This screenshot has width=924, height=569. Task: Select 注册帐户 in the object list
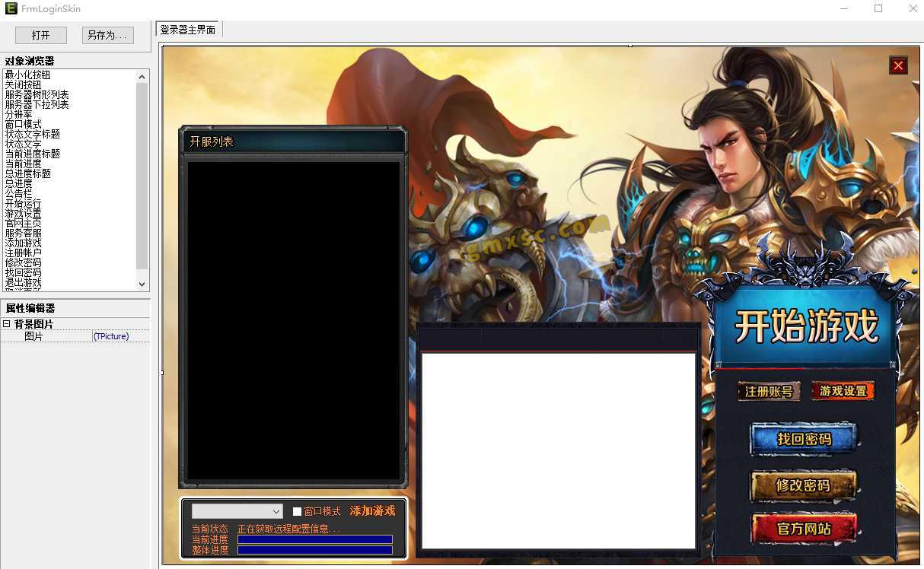(x=23, y=253)
